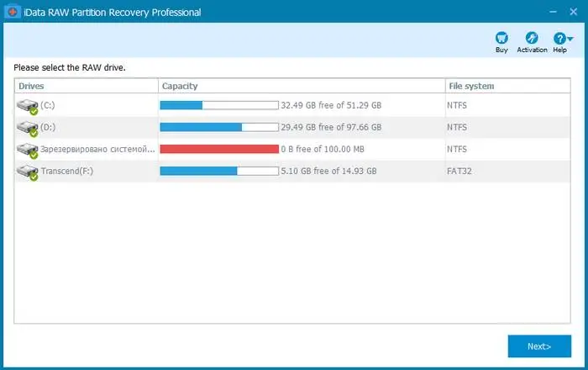Image resolution: width=588 pixels, height=370 pixels.
Task: Click "0 B free of 100.00 MB" text
Action: 323,149
